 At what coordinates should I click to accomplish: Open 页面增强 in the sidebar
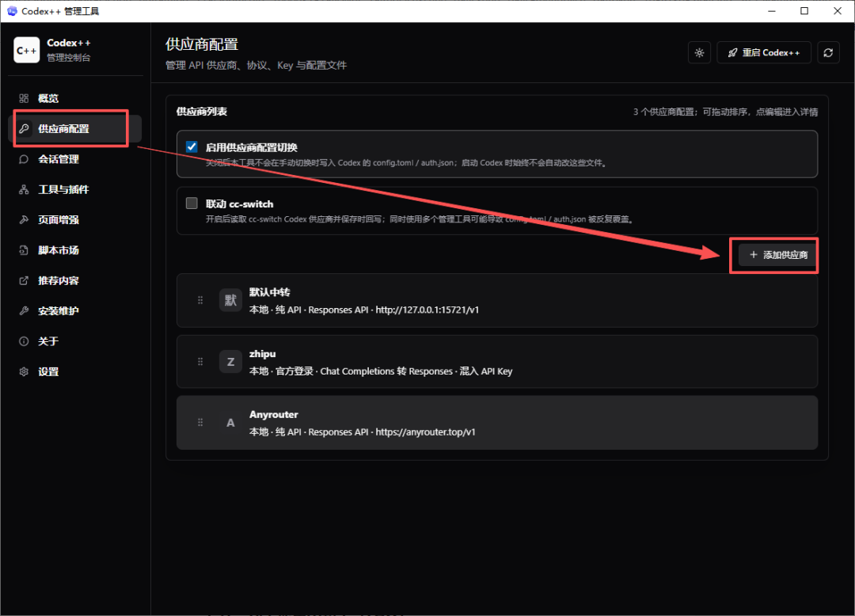coord(75,219)
